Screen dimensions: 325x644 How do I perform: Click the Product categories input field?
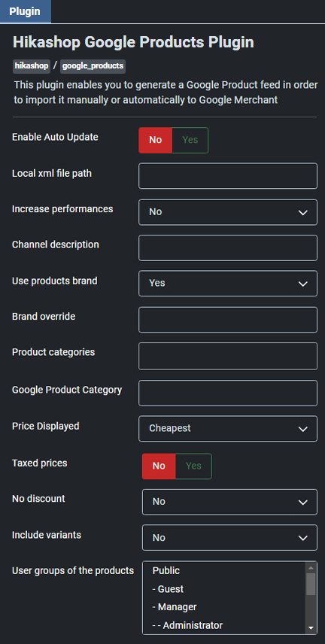tap(228, 356)
